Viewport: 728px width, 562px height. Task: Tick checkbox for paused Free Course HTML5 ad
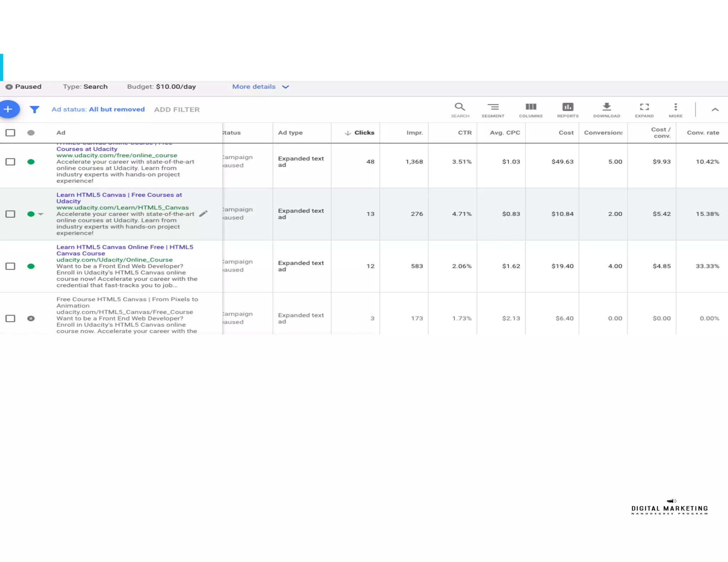pos(10,318)
